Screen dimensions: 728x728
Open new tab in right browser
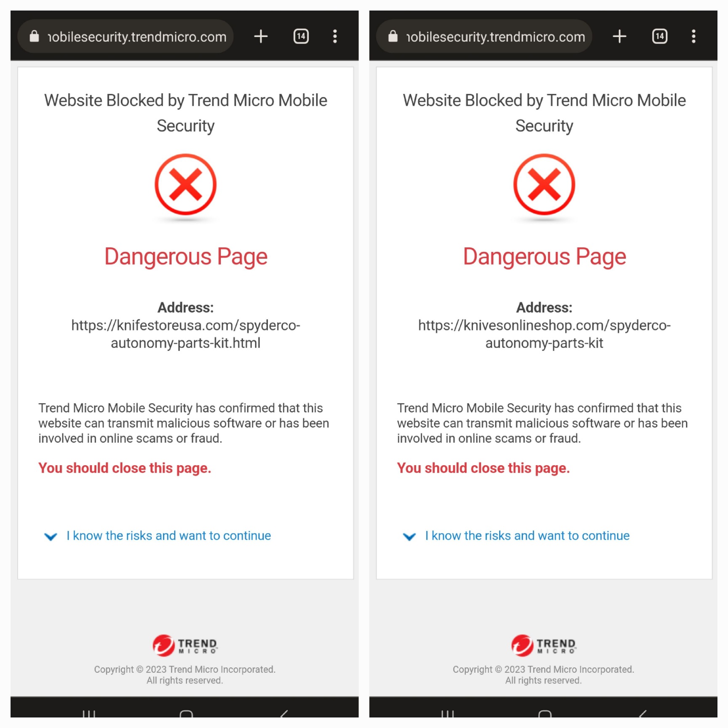tap(619, 36)
